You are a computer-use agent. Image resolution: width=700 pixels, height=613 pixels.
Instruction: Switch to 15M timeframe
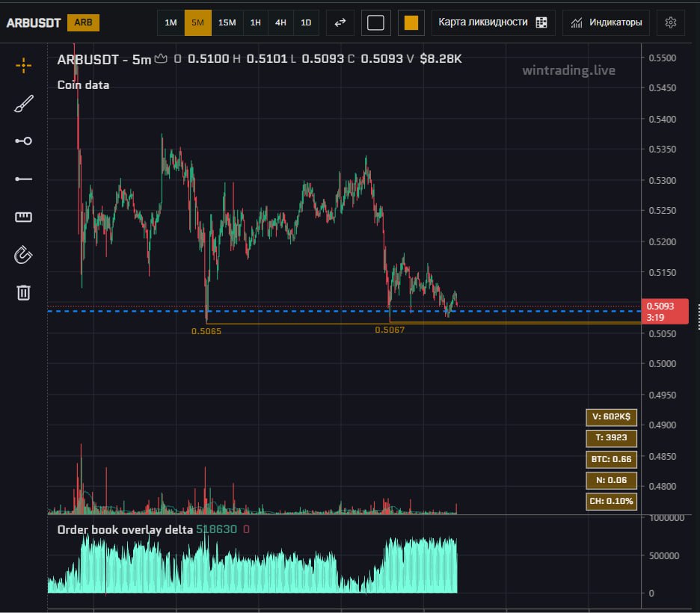click(227, 22)
